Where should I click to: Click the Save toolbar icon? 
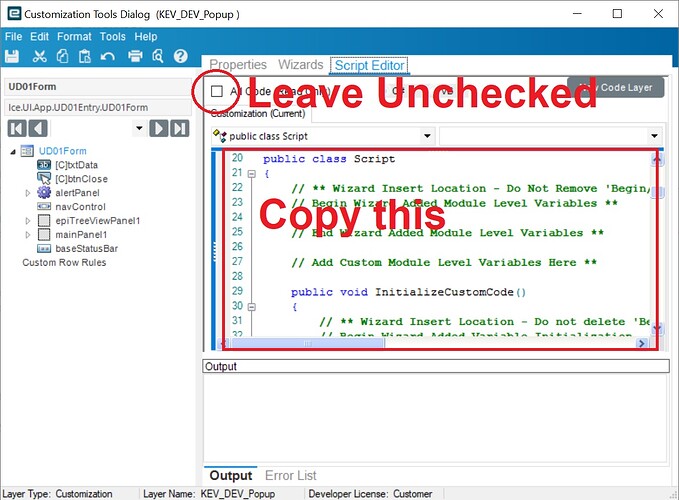pyautogui.click(x=12, y=56)
